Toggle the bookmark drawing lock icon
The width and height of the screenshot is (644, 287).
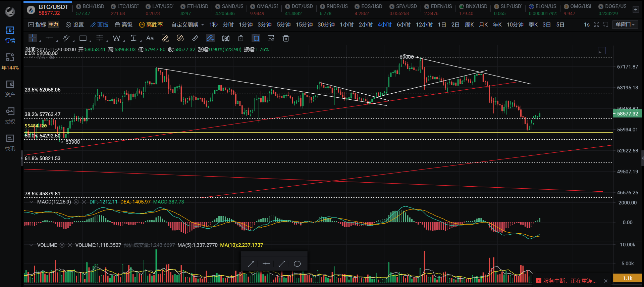(x=256, y=38)
